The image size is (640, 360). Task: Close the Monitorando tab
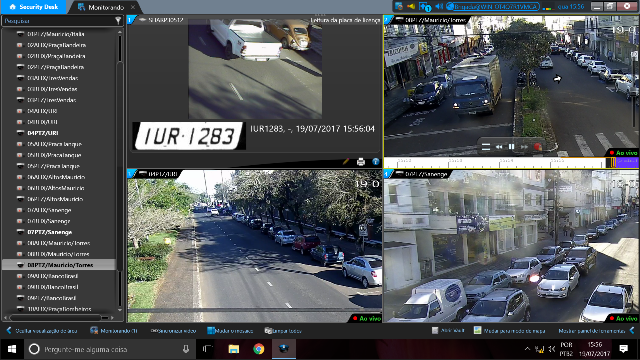coord(133,7)
